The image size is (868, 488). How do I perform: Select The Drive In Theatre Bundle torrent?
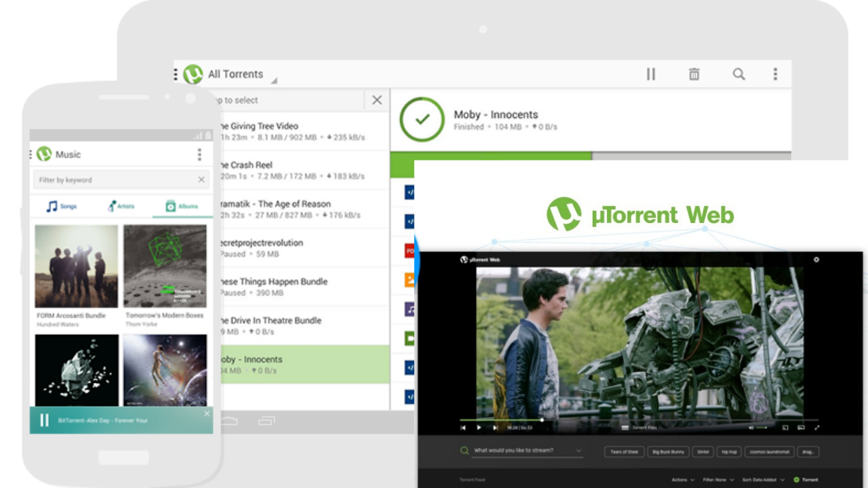coord(303,326)
